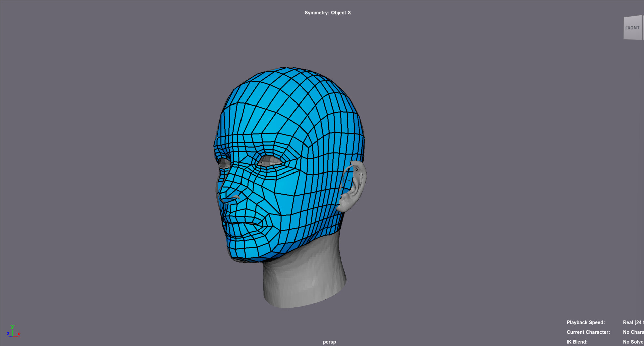
Task: Click the Current Character HUD entry
Action: tap(588, 332)
